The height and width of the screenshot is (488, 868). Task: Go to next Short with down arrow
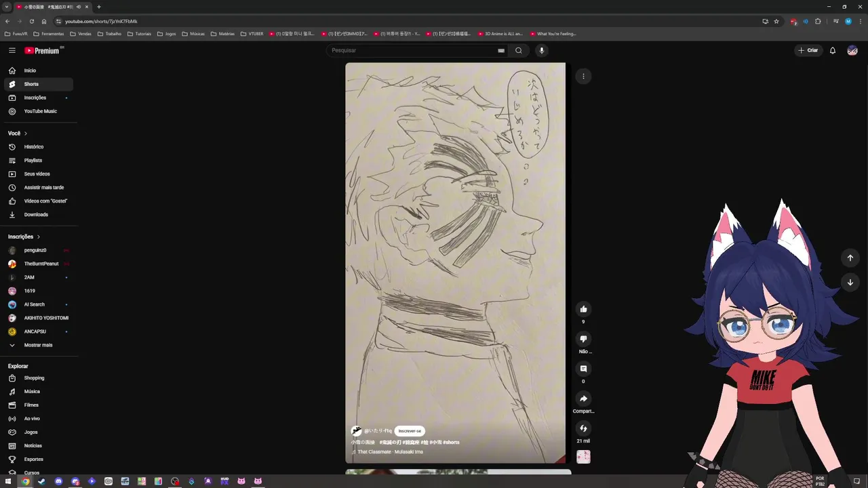pos(850,282)
